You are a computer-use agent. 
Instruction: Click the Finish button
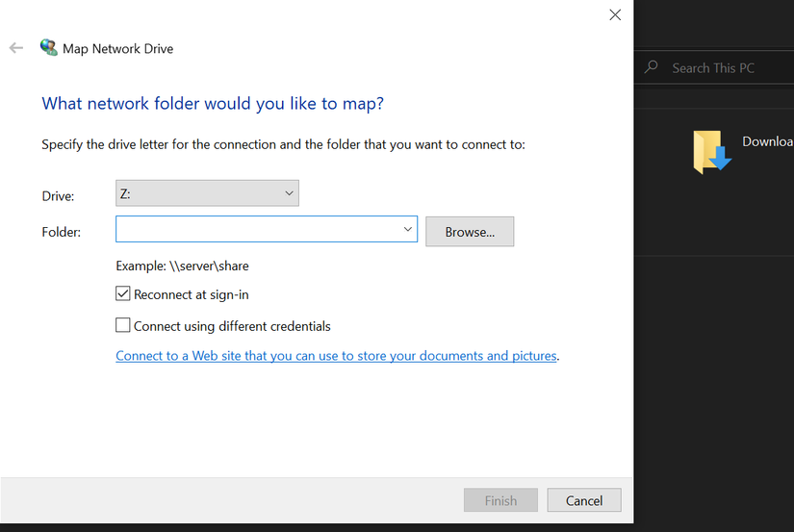(500, 500)
